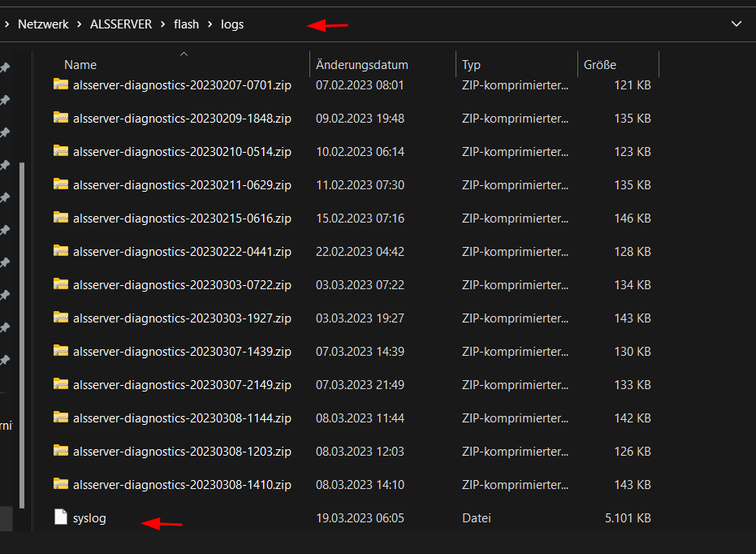The width and height of the screenshot is (756, 554).
Task: Go to flash in the breadcrumb path
Action: 186,24
